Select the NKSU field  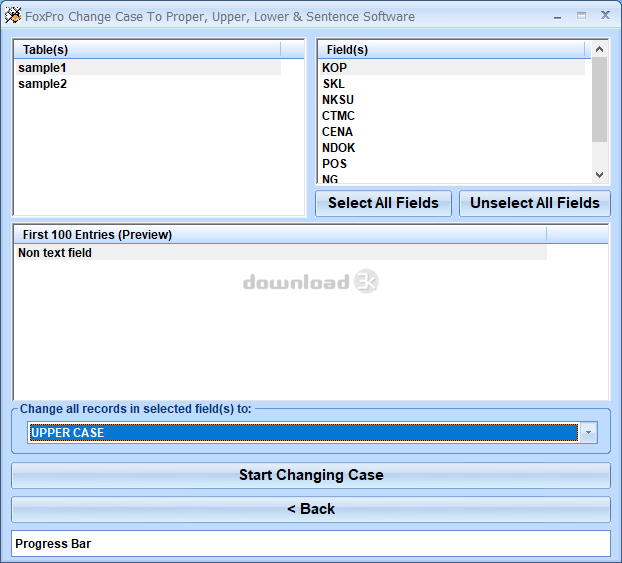[452, 100]
